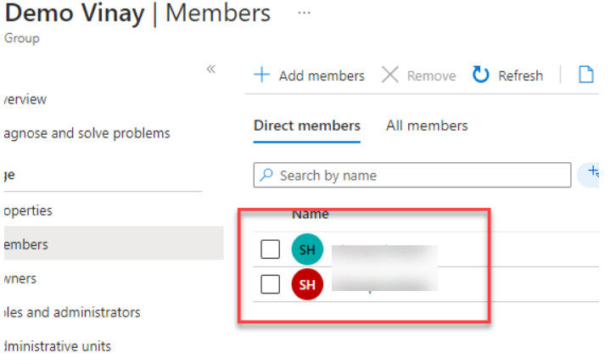This screenshot has height=364, width=616.
Task: Open the Owners sidebar item
Action: coord(20,278)
